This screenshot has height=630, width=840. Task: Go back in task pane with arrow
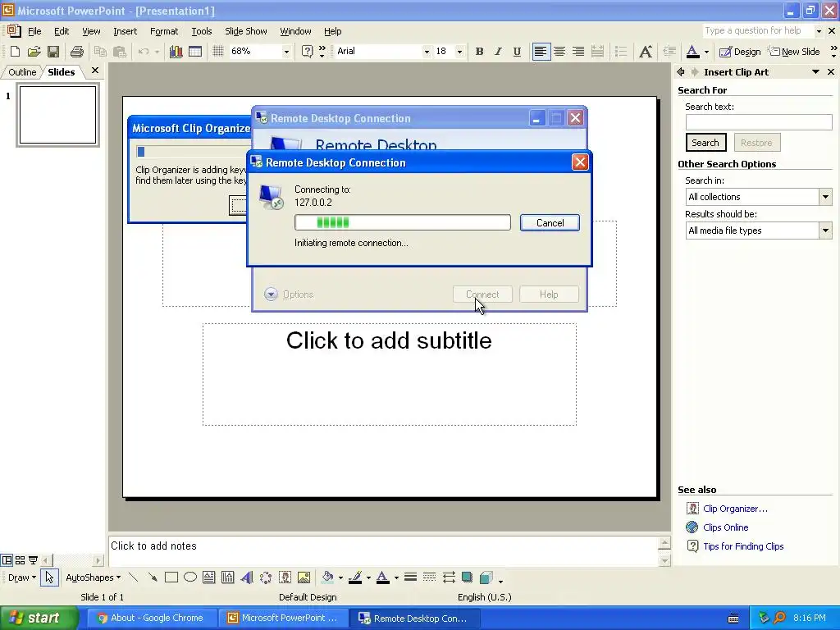[x=681, y=72]
